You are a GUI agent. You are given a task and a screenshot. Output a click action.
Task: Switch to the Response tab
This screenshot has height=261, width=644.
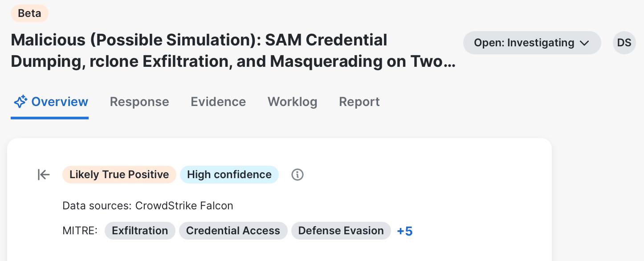pyautogui.click(x=139, y=102)
